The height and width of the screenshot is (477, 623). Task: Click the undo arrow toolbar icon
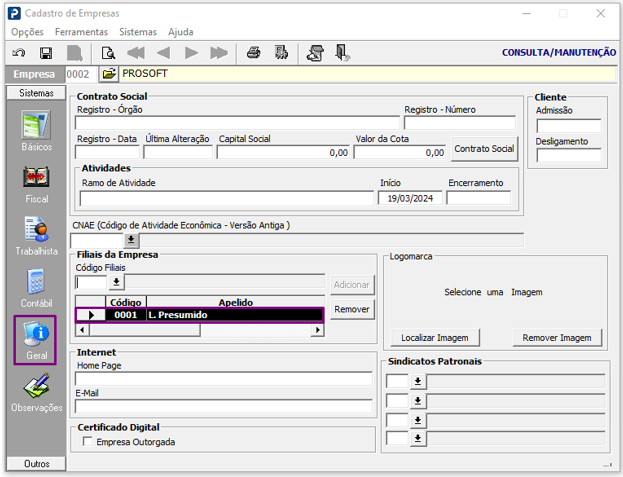pyautogui.click(x=19, y=52)
